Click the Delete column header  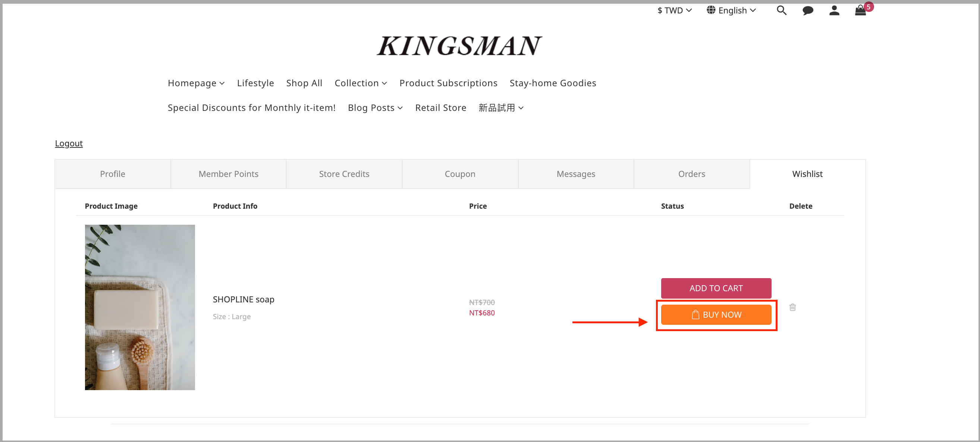(x=800, y=206)
